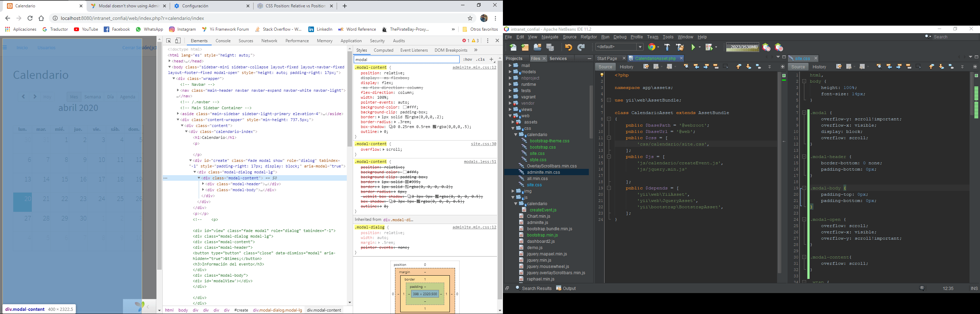Switch to the Start Page editor tab
980x314 pixels.
click(607, 58)
